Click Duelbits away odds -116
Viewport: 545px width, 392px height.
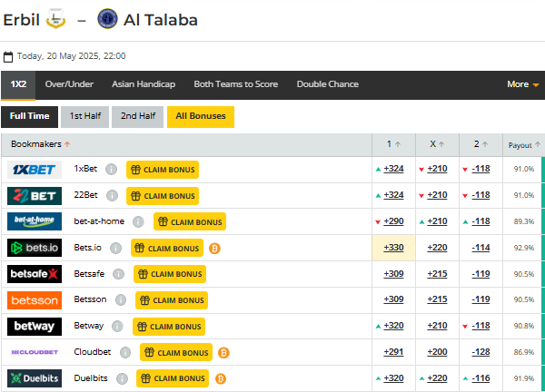click(x=481, y=378)
